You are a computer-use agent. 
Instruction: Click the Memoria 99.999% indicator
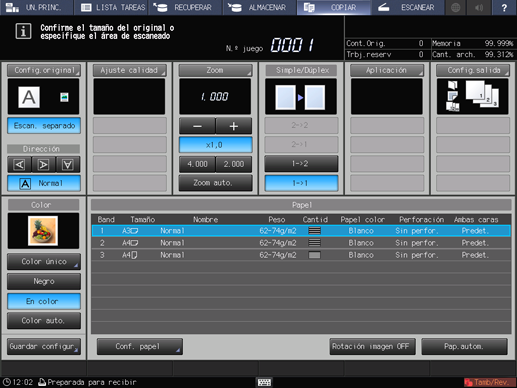point(473,43)
